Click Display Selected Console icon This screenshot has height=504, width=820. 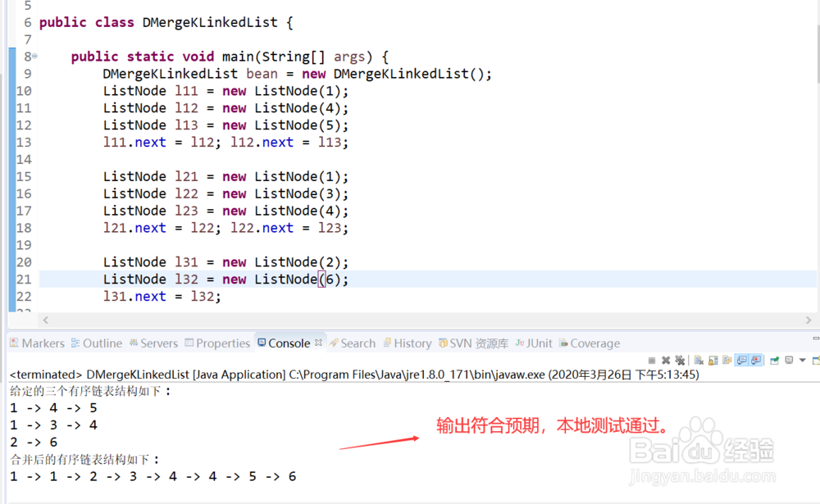coord(789,361)
